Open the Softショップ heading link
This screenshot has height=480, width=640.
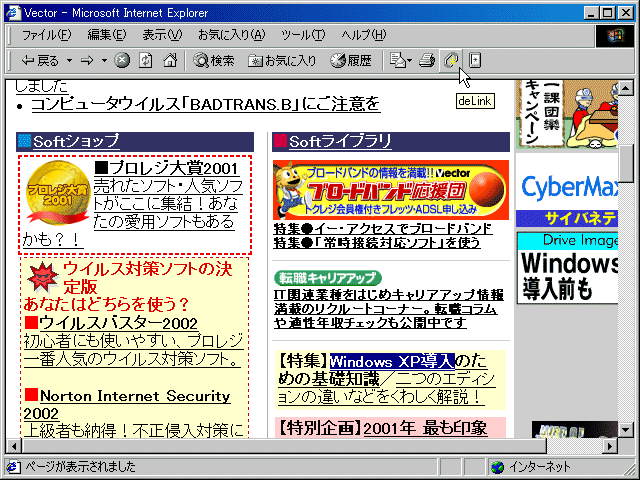pos(76,142)
